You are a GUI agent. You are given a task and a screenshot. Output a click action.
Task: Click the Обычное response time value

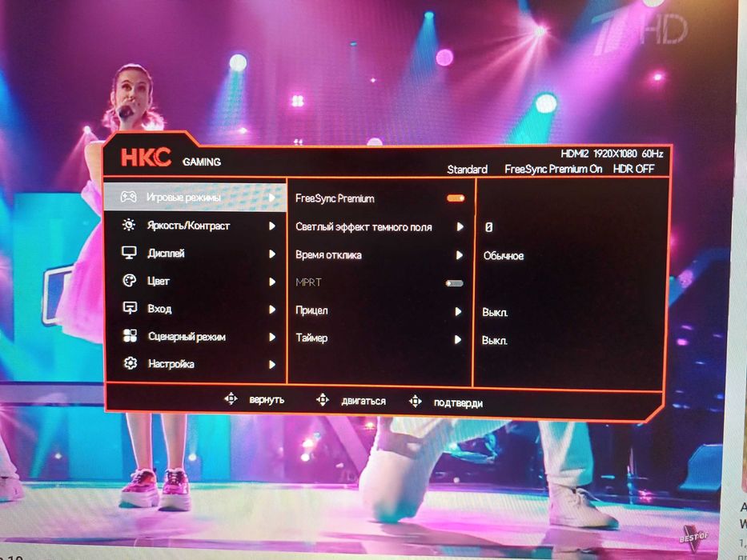tap(504, 256)
